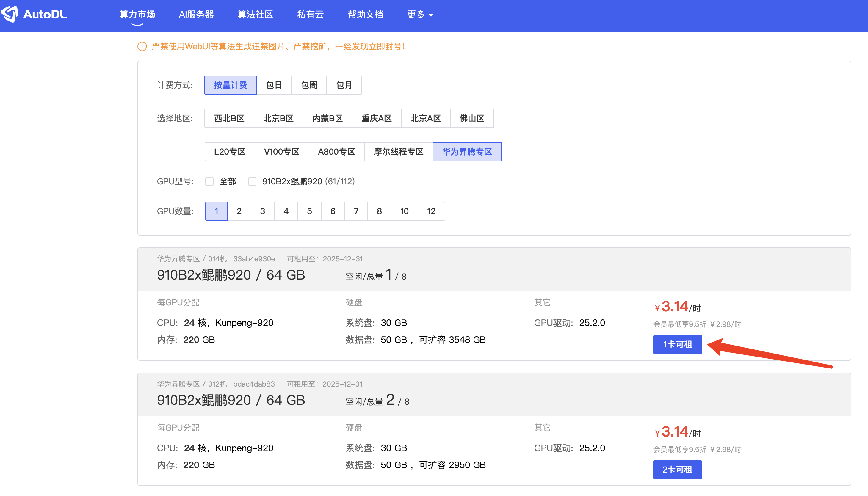This screenshot has width=868, height=496.
Task: Open 私有云 navigation link
Action: pos(310,15)
